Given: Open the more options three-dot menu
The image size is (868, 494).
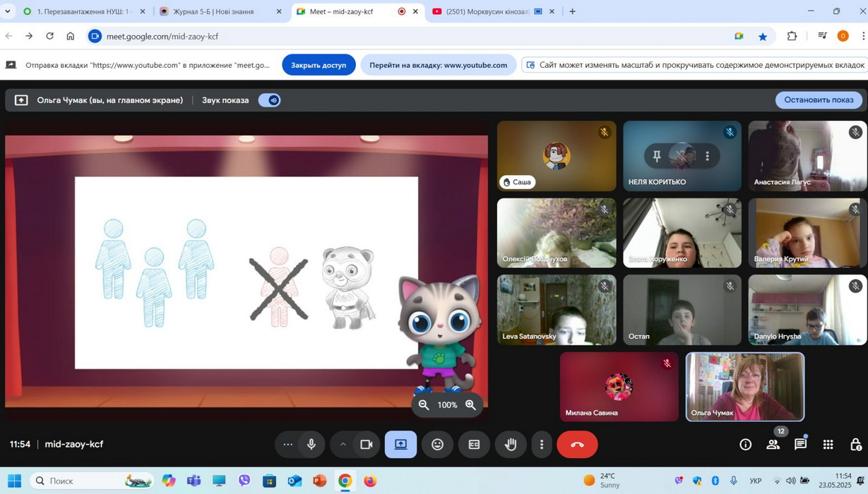Looking at the screenshot, I should (x=542, y=445).
